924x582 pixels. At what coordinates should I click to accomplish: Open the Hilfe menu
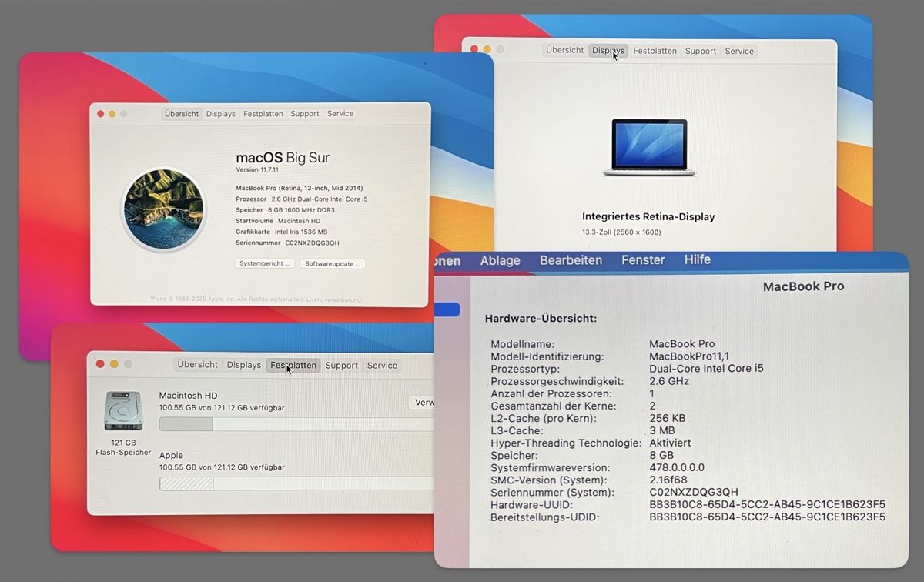[x=698, y=259]
